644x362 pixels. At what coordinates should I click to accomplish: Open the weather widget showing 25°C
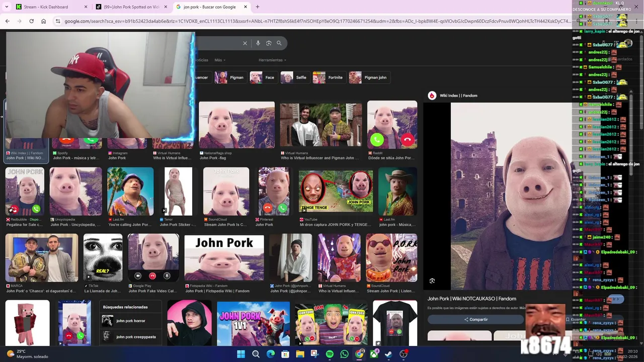[x=28, y=354]
